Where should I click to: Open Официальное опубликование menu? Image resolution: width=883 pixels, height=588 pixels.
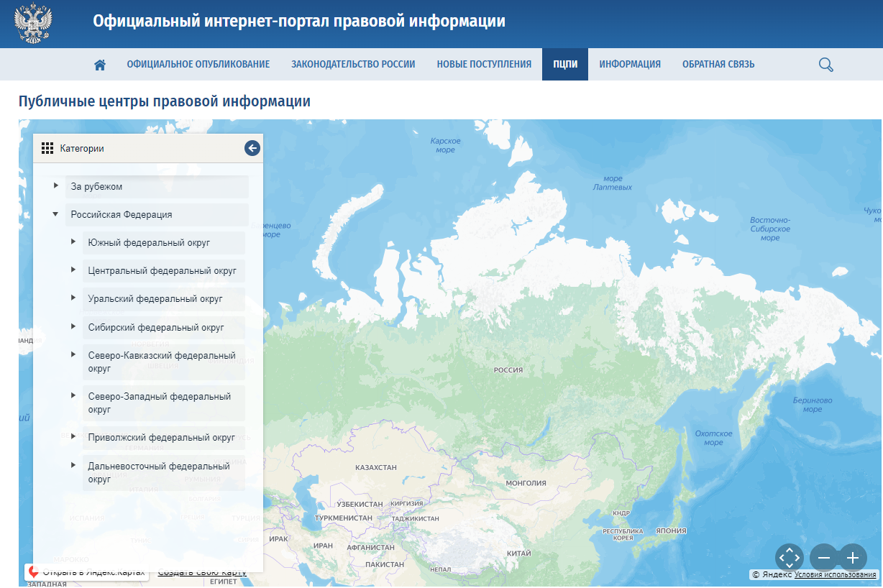pyautogui.click(x=198, y=65)
